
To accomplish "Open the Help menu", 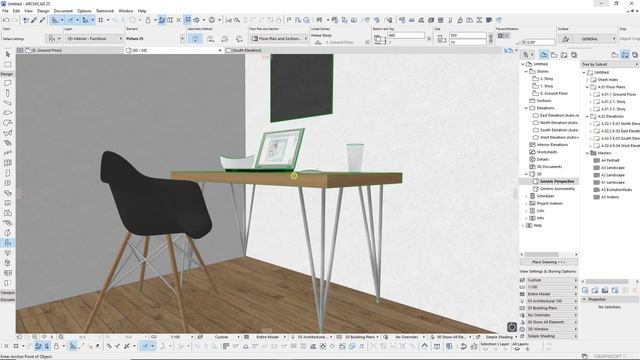I will pos(142,11).
